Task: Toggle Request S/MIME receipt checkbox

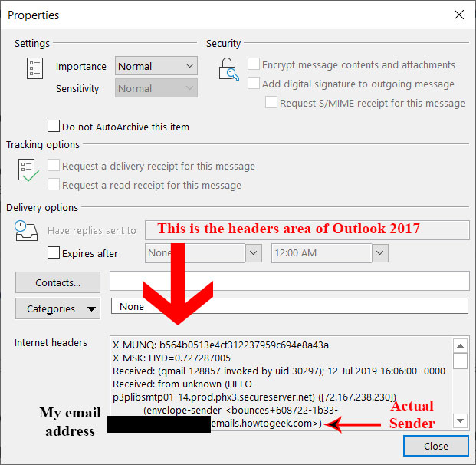Action: (x=271, y=102)
